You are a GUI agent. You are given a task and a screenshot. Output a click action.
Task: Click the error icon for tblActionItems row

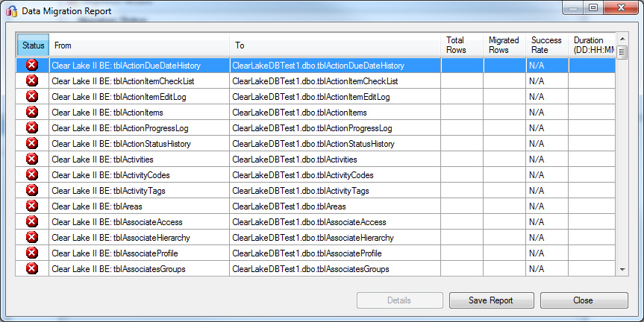click(32, 112)
